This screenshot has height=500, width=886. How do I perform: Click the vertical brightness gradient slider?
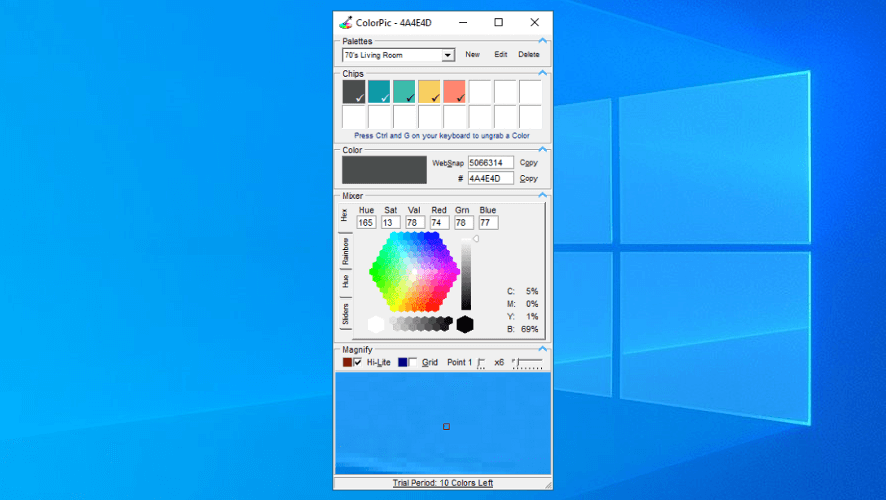466,274
